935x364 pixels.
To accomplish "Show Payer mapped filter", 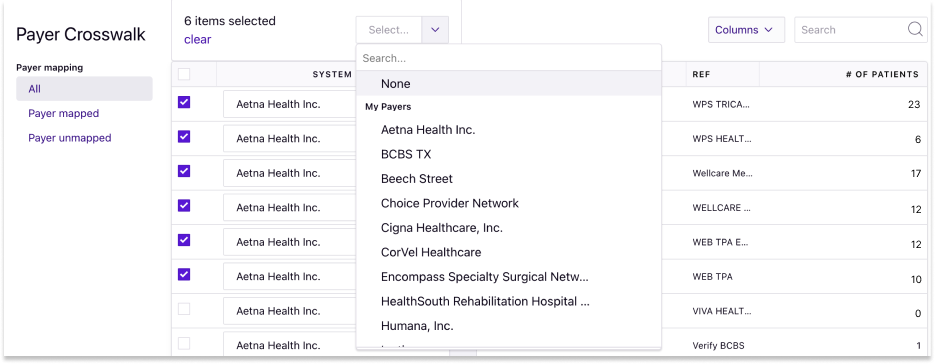I will 64,113.
